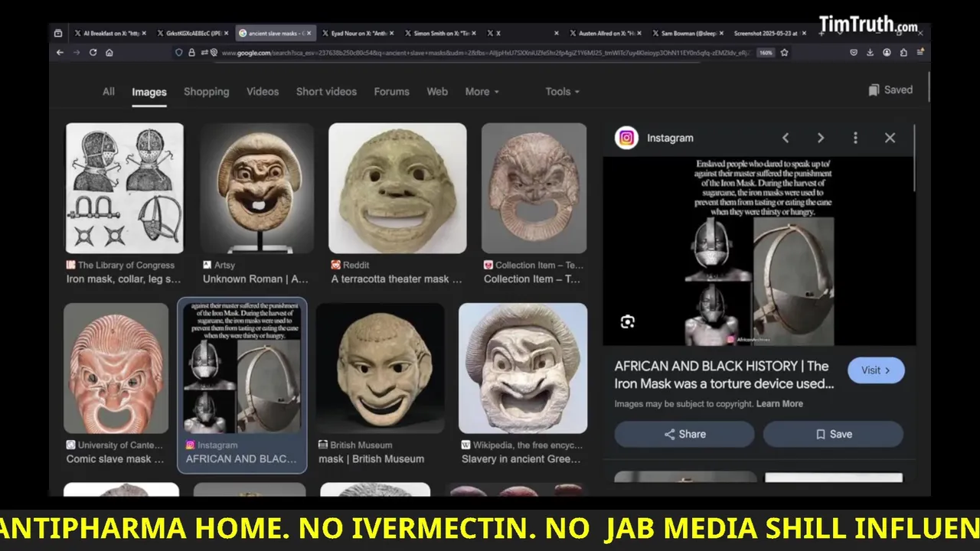Select the Shopping search filter
Screen dimensions: 980x551
coord(206,91)
